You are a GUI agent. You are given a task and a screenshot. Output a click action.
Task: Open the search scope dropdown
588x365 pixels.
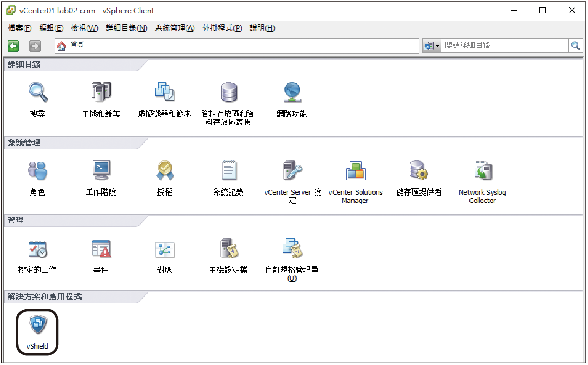(x=432, y=46)
